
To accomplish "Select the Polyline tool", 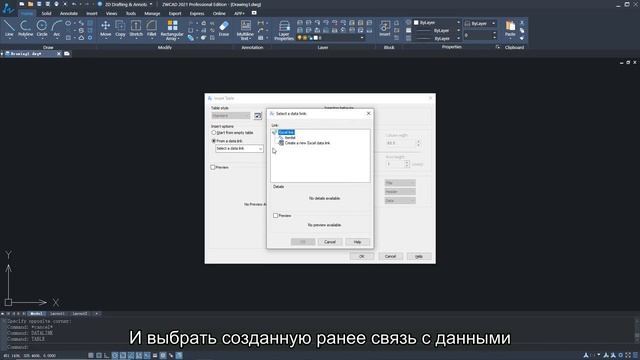I will pyautogui.click(x=25, y=29).
